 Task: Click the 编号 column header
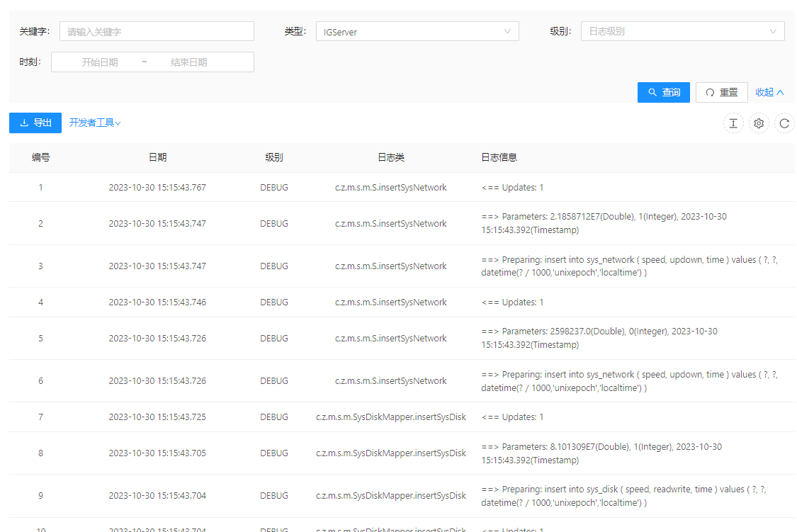click(40, 157)
